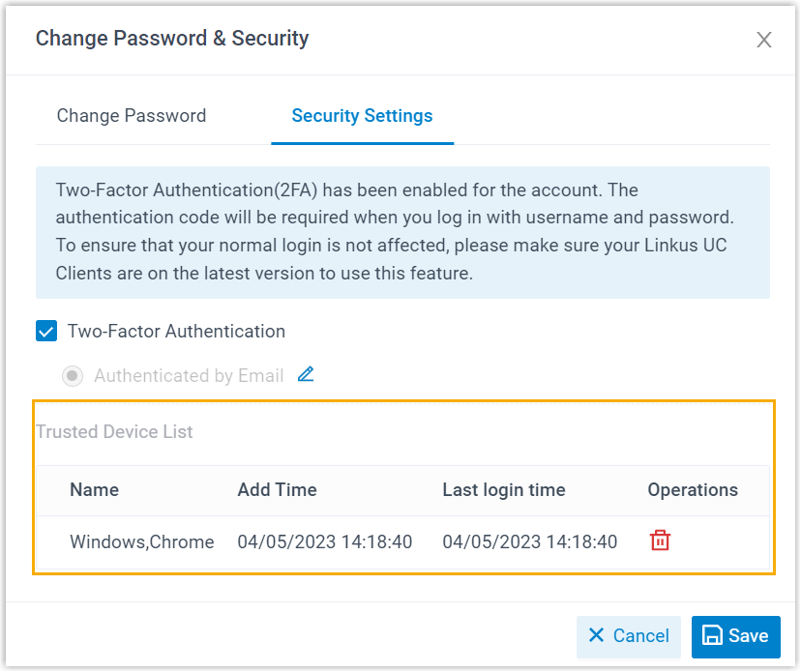801x672 pixels.
Task: Click the floppy disk icon on Save button
Action: [x=717, y=636]
